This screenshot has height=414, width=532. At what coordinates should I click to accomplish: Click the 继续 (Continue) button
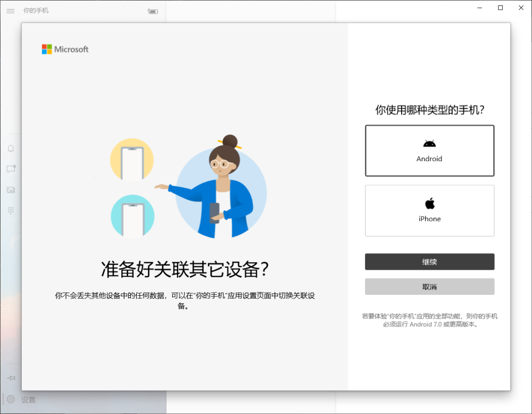point(429,262)
